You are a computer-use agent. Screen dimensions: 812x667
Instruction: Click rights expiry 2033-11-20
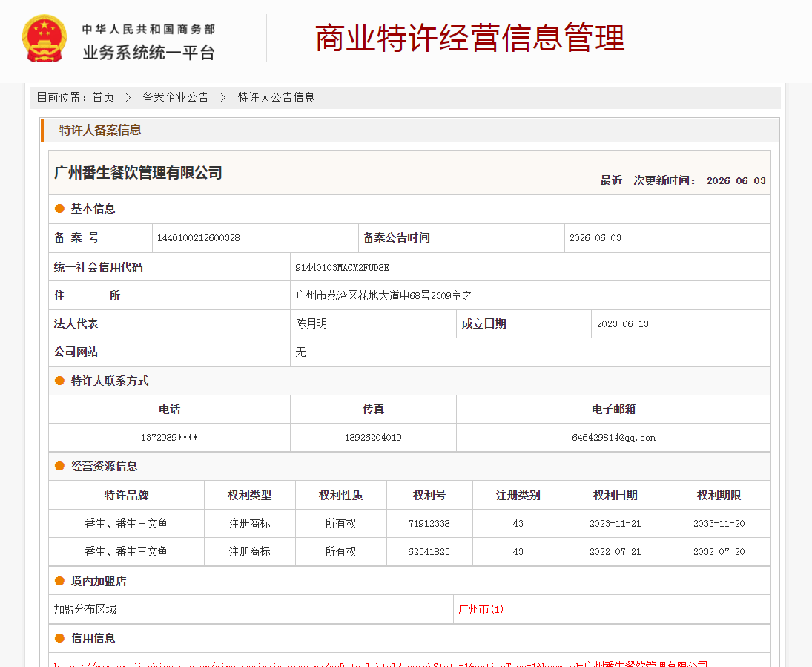(x=719, y=524)
